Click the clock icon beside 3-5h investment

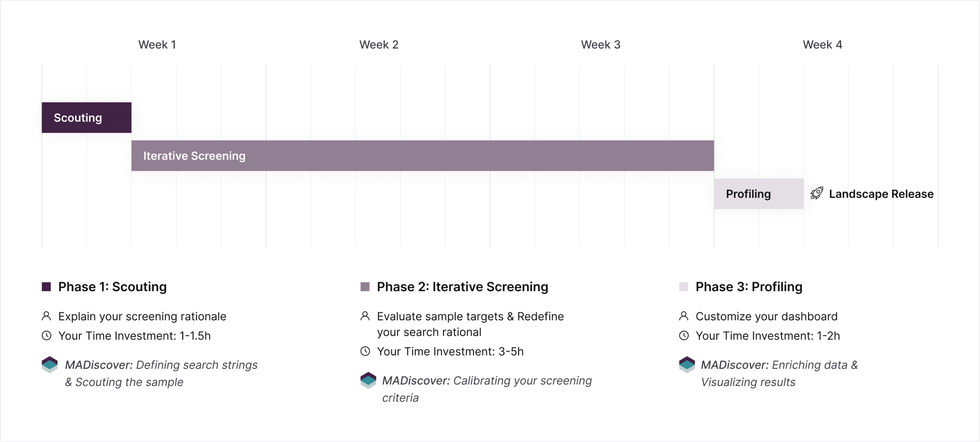click(x=365, y=351)
